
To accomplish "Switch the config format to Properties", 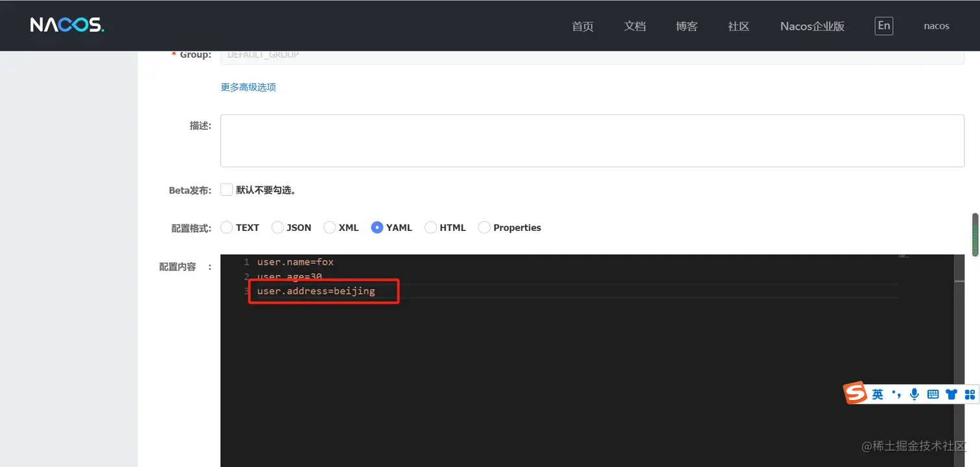I will pyautogui.click(x=484, y=228).
